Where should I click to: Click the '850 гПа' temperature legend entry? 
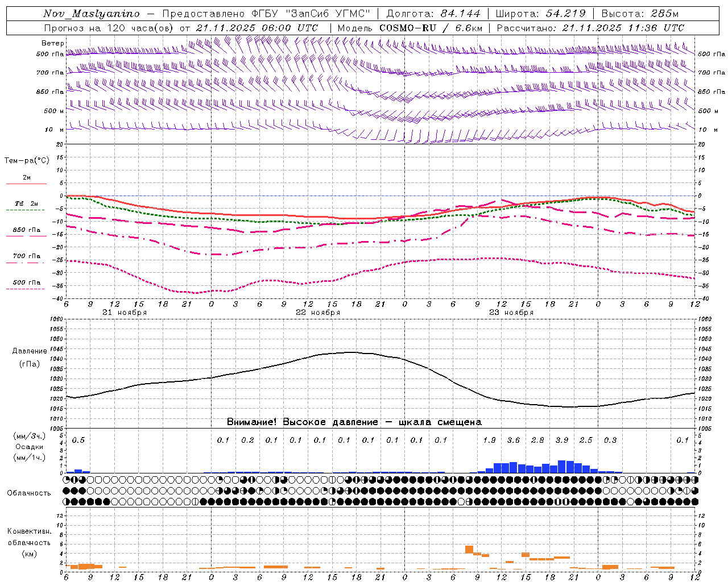point(27,230)
